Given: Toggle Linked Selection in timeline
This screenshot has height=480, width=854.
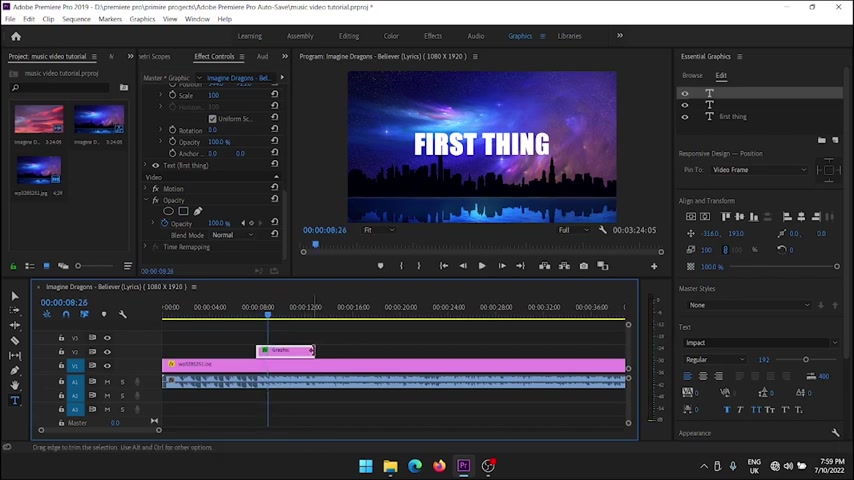Looking at the screenshot, I should [84, 314].
